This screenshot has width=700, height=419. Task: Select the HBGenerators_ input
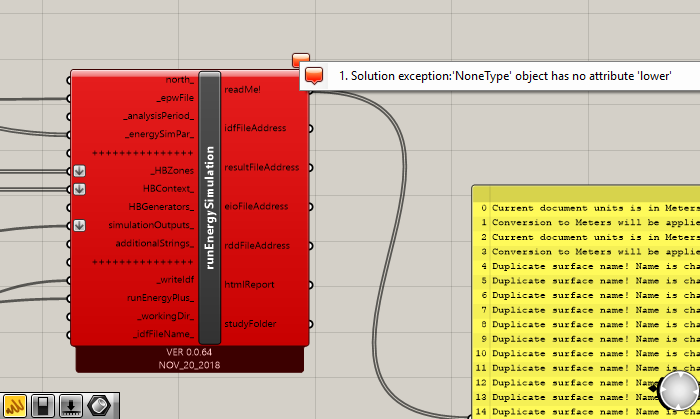point(161,207)
